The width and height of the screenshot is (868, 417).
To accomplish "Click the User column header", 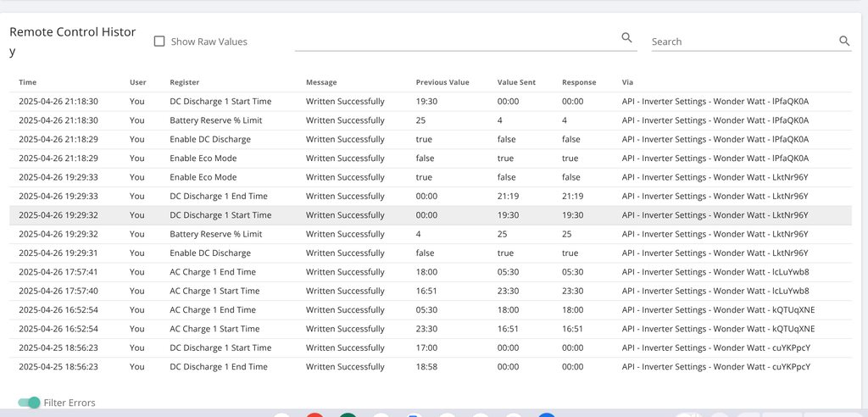I will click(137, 82).
